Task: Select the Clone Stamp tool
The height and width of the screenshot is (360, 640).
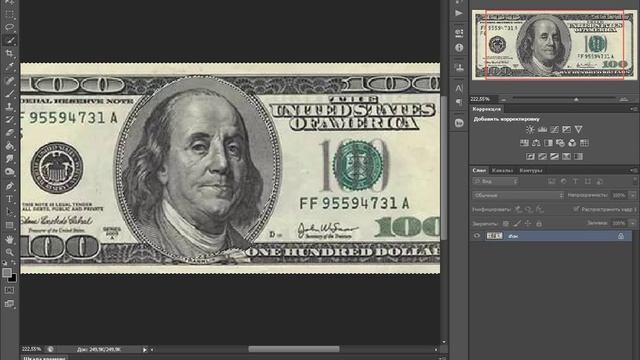Action: pos(9,107)
